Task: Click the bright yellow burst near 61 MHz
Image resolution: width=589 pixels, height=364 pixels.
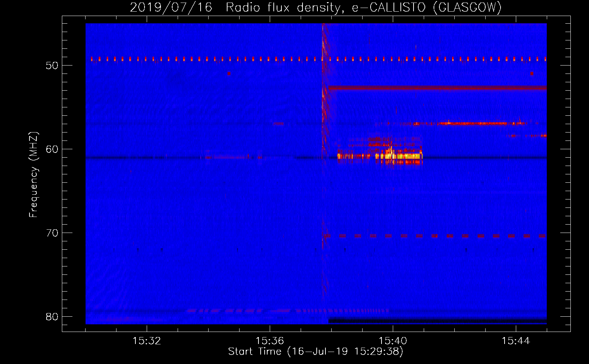Action: (399, 156)
